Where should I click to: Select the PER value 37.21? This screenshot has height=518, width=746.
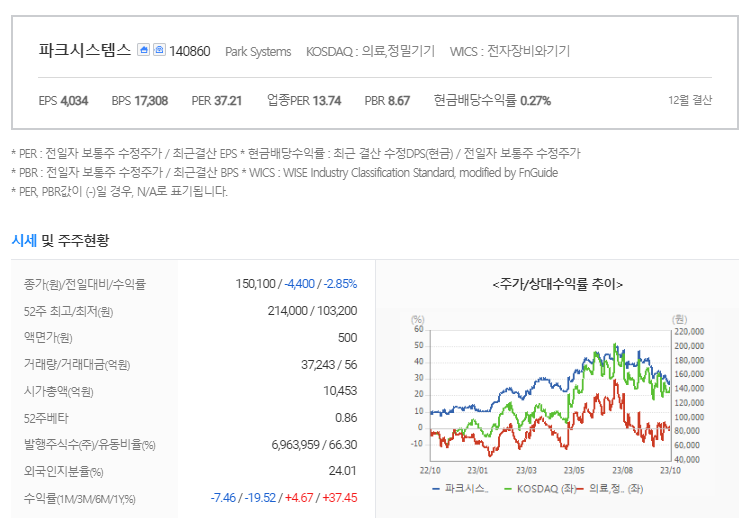click(228, 101)
